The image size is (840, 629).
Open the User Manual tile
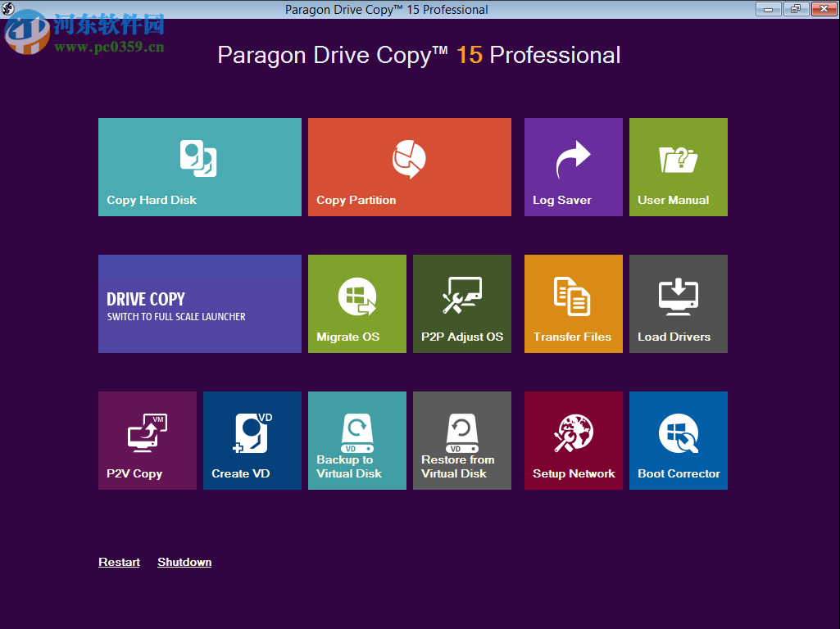[678, 167]
